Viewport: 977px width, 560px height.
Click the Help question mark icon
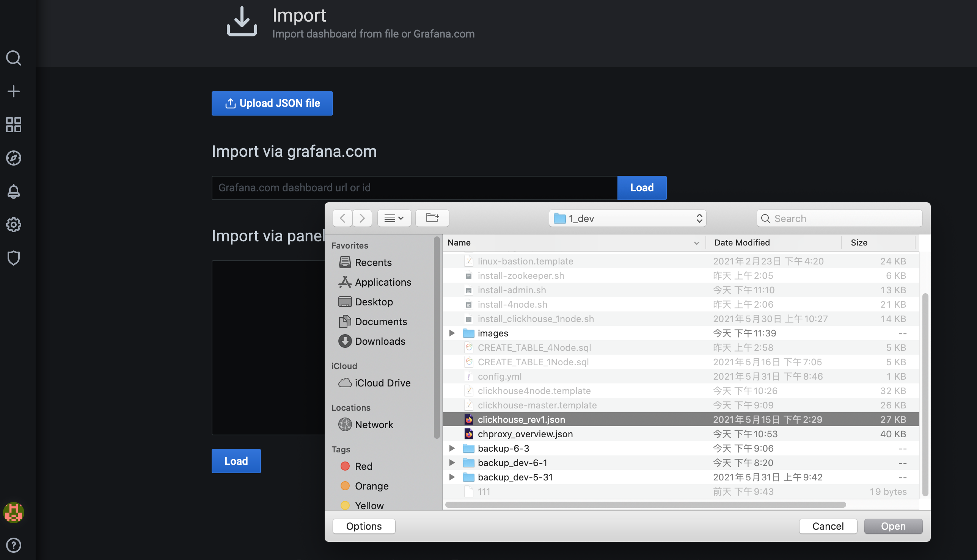point(14,545)
